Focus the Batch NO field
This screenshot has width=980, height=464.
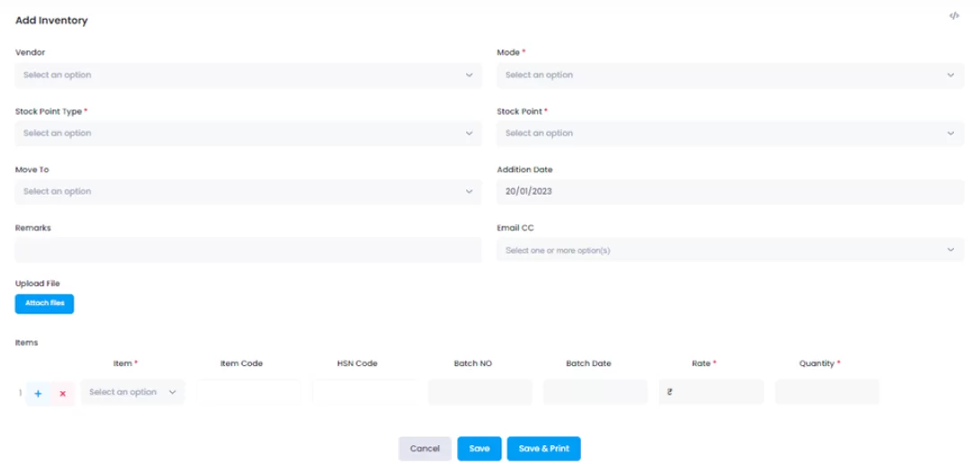pos(480,392)
